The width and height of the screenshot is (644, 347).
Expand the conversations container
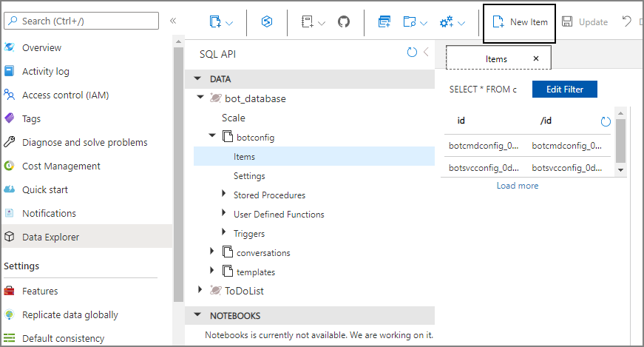pyautogui.click(x=213, y=252)
